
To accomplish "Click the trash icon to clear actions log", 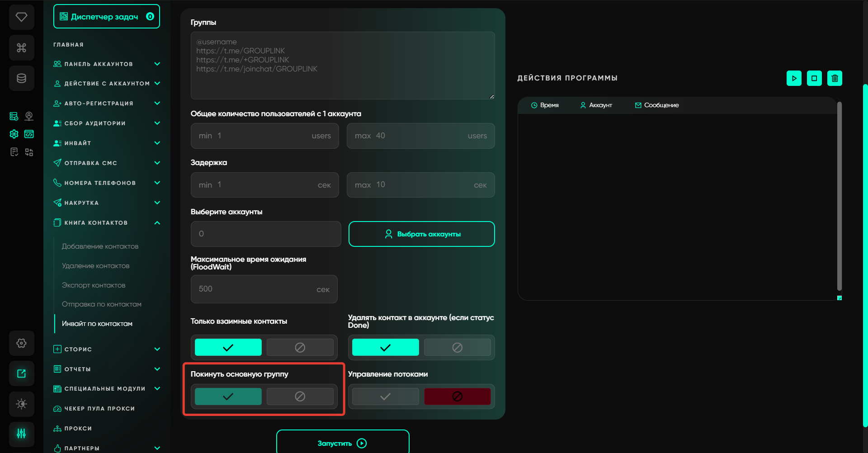I will pyautogui.click(x=835, y=78).
